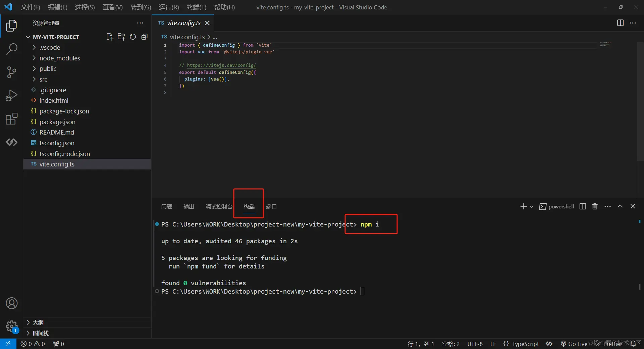Screen dimensions: 644x349
Task: Split the editor to the right
Action: pos(620,23)
